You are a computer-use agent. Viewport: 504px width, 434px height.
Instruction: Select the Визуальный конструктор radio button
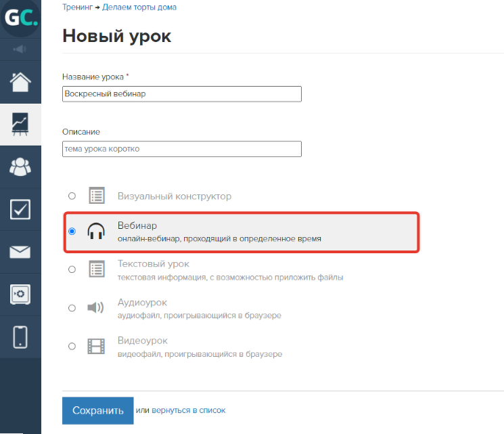click(72, 196)
